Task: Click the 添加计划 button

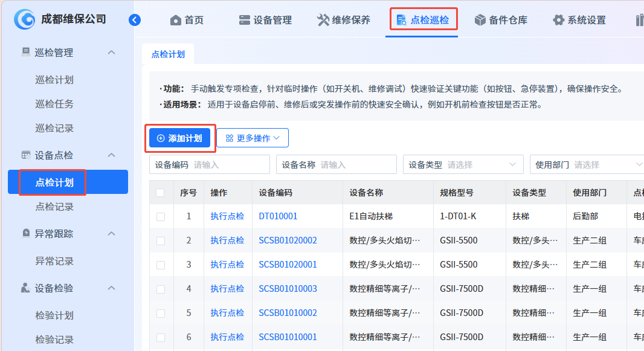Action: [180, 138]
